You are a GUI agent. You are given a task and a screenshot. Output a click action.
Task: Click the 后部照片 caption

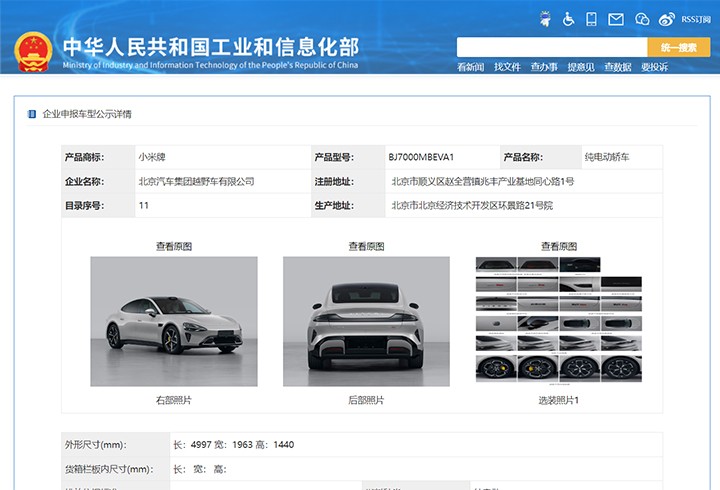click(366, 400)
